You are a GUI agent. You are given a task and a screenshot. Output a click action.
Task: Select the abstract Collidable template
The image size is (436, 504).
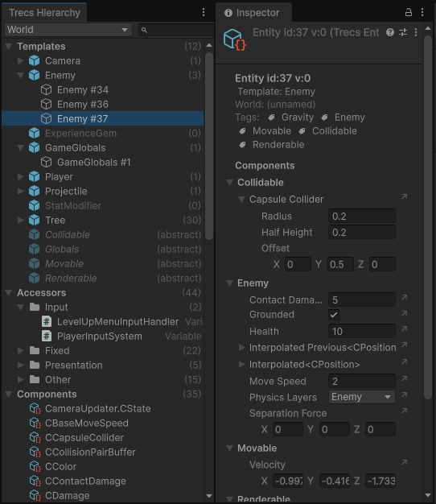point(103,234)
